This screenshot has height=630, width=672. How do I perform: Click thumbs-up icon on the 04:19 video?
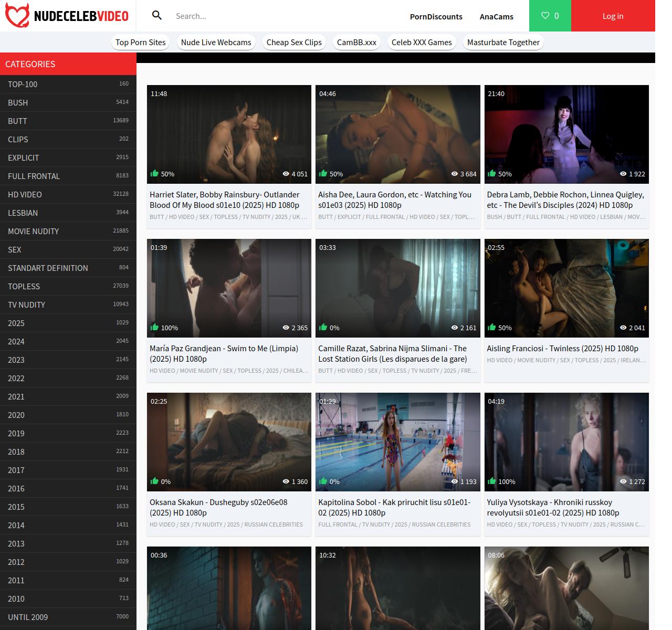click(491, 481)
